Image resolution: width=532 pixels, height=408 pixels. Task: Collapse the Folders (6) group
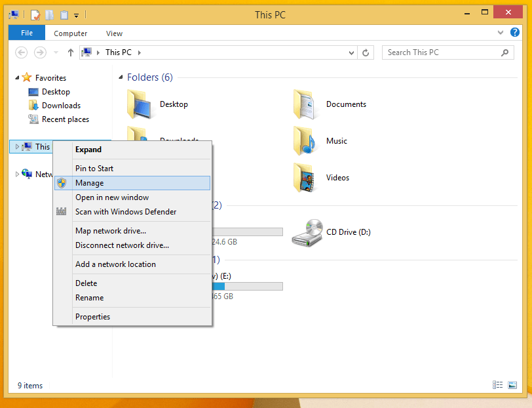[121, 77]
